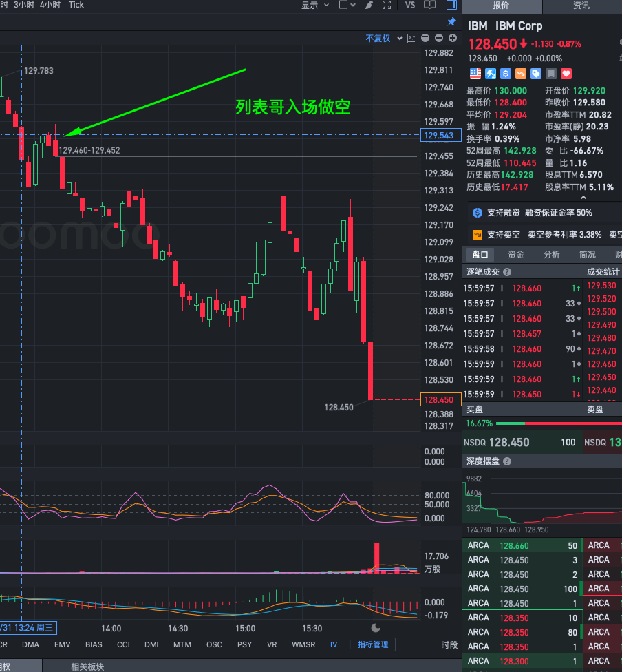Enter fullscreen chart mode
Image resolution: width=622 pixels, height=672 pixels.
pos(387,5)
